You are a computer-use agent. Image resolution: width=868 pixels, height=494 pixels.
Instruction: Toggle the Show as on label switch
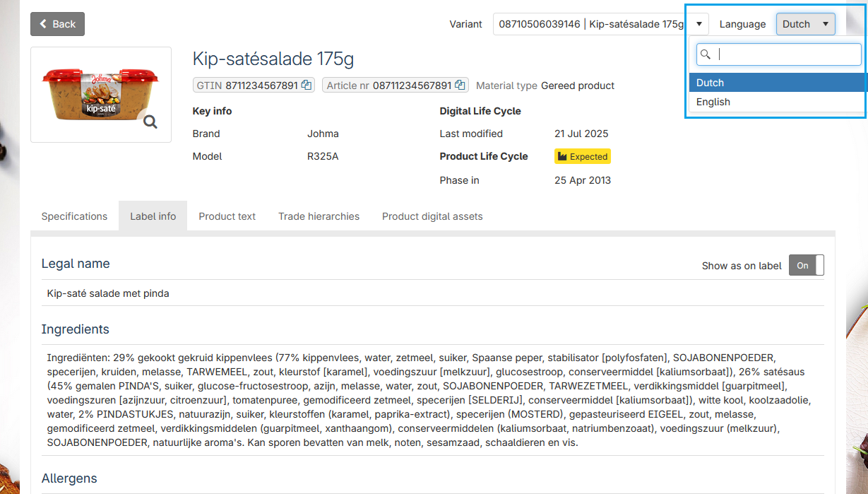point(806,266)
